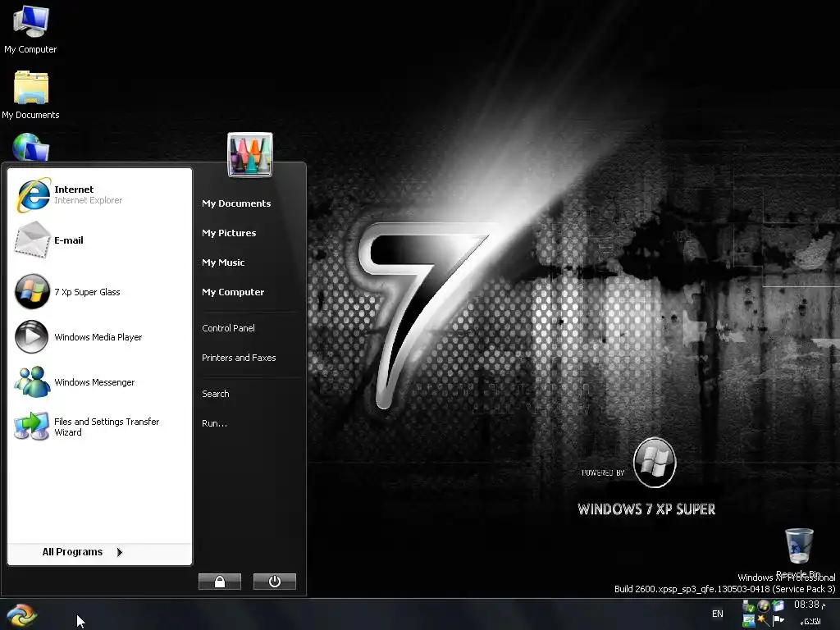This screenshot has width=840, height=630.
Task: Click the 08:38 taskbar clock
Action: pos(810,605)
